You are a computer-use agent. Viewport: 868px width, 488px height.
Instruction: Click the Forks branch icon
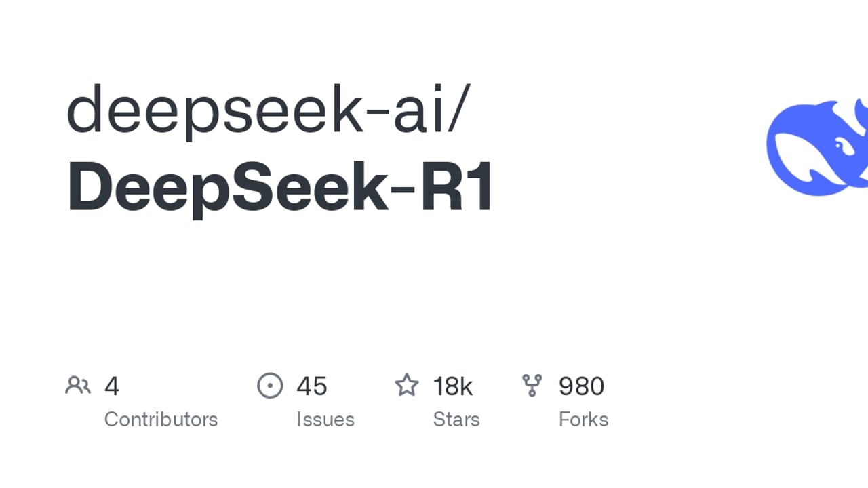click(x=532, y=386)
